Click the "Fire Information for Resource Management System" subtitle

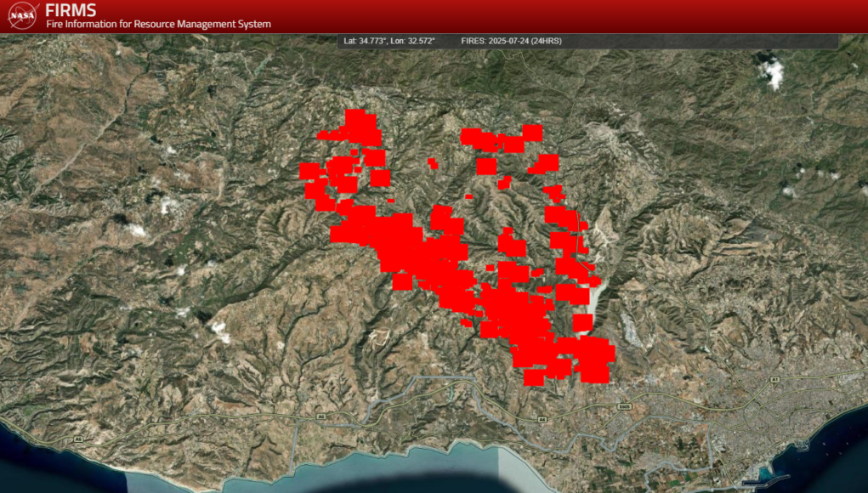point(158,25)
